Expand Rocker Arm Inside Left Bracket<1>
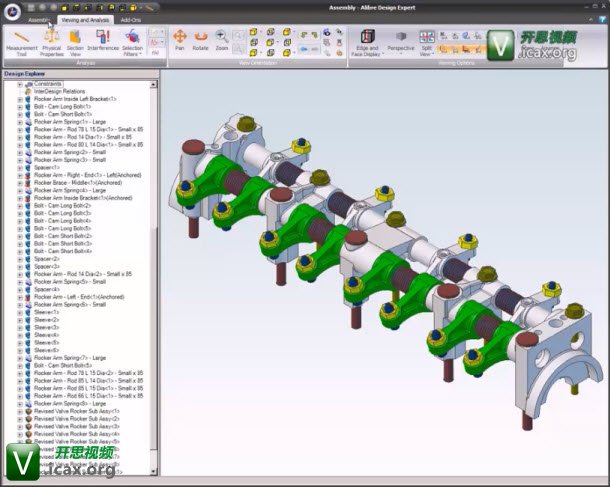 (20, 100)
